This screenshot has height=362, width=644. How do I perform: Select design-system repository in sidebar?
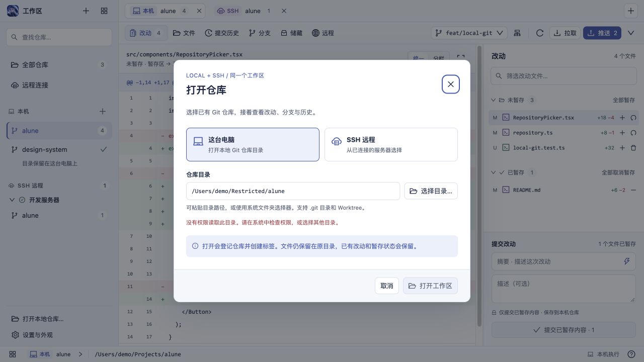pyautogui.click(x=59, y=149)
